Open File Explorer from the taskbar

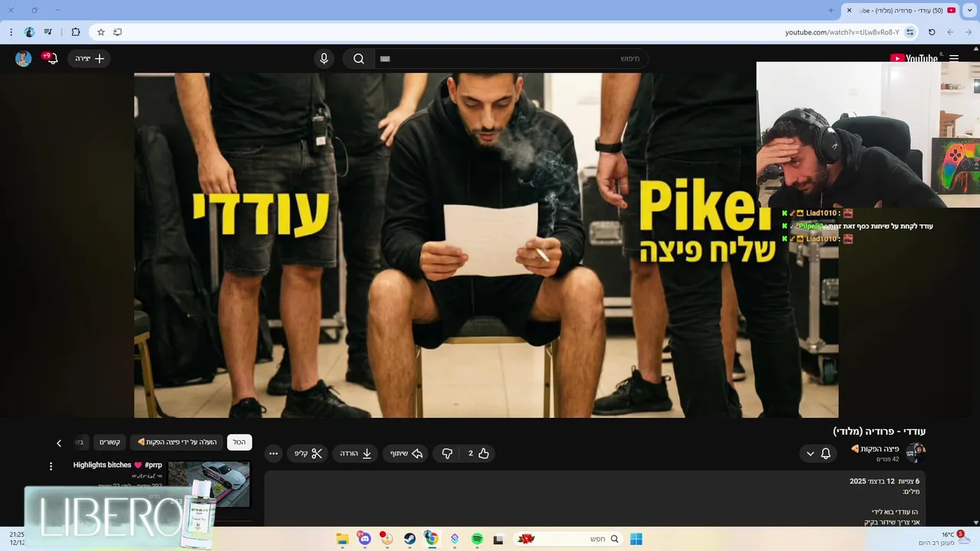342,539
